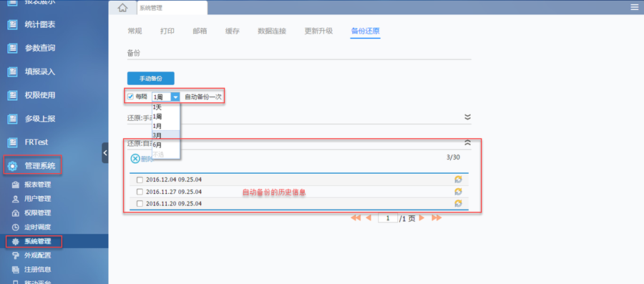The image size is (644, 284).
Task: Collapse the sidebar with the arrow handle
Action: click(x=105, y=152)
